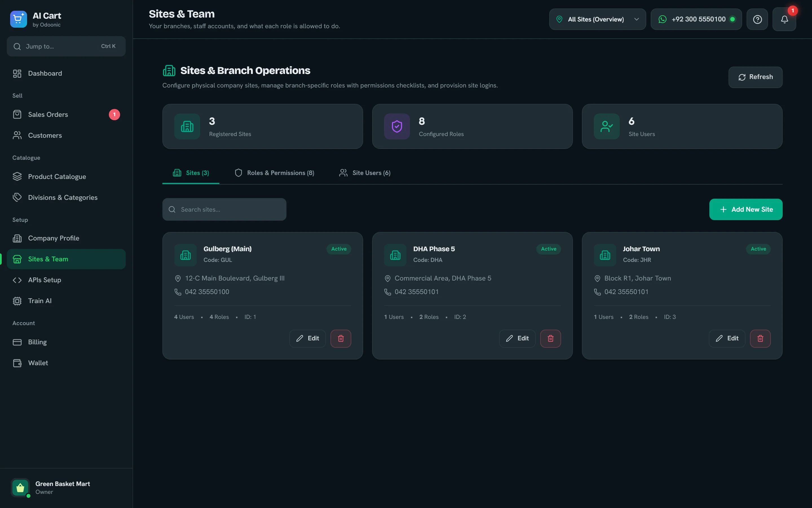
Task: Open Company Profile setup
Action: [66, 238]
